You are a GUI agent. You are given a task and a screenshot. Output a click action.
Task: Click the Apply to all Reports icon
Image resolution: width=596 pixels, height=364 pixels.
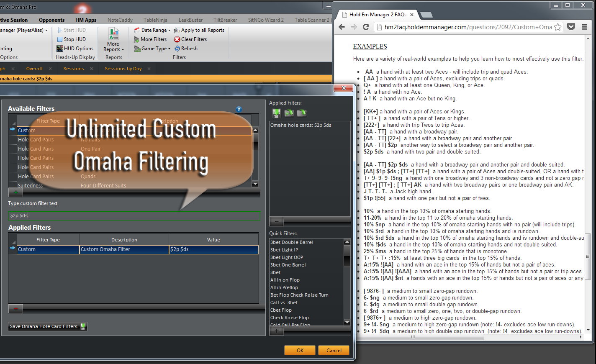pyautogui.click(x=177, y=30)
